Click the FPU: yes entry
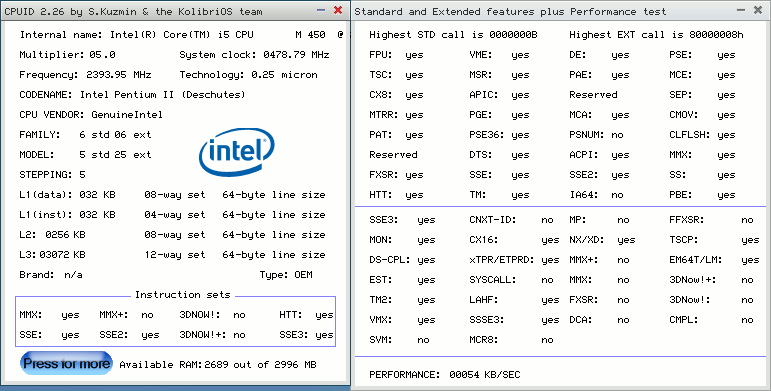771x391 pixels. pos(396,55)
